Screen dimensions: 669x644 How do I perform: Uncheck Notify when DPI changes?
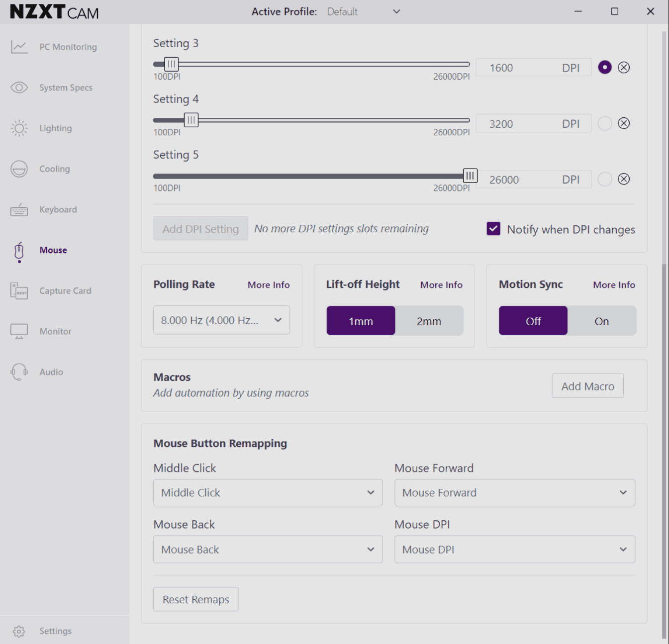pos(493,229)
